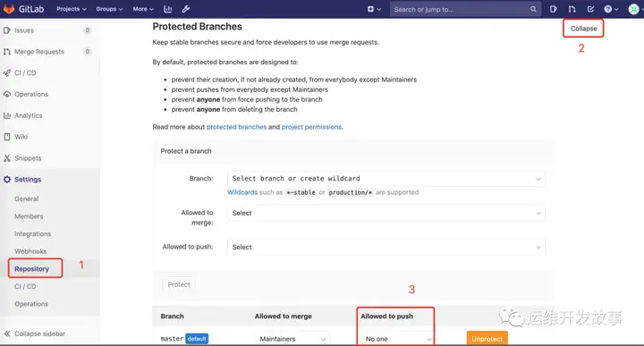Open the Projects menu
Image resolution: width=644 pixels, height=346 pixels.
[x=72, y=9]
